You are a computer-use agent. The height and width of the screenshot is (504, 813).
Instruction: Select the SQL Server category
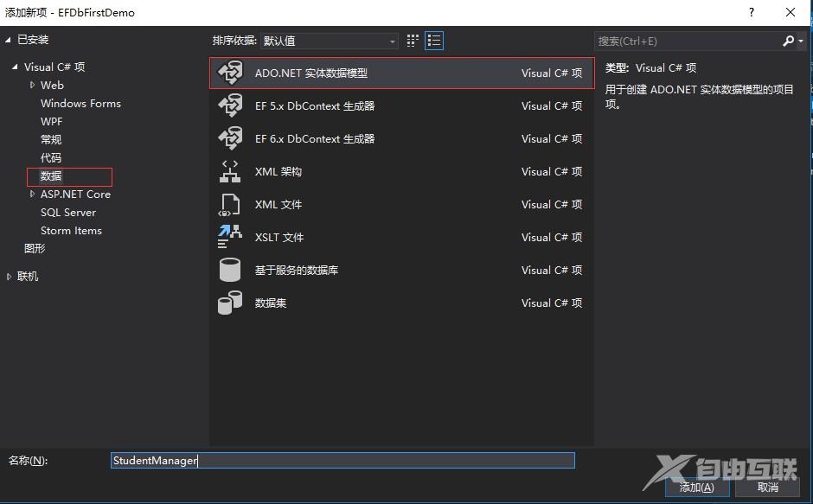click(x=68, y=212)
